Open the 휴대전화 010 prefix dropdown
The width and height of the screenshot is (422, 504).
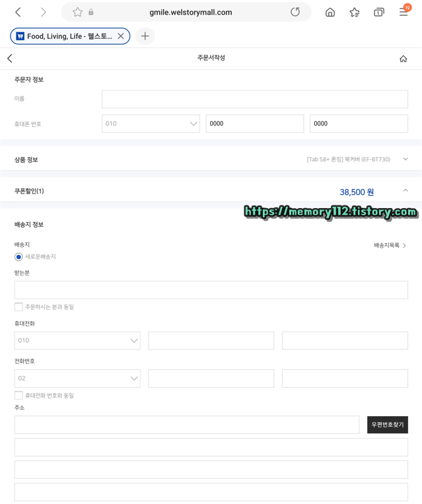point(77,340)
